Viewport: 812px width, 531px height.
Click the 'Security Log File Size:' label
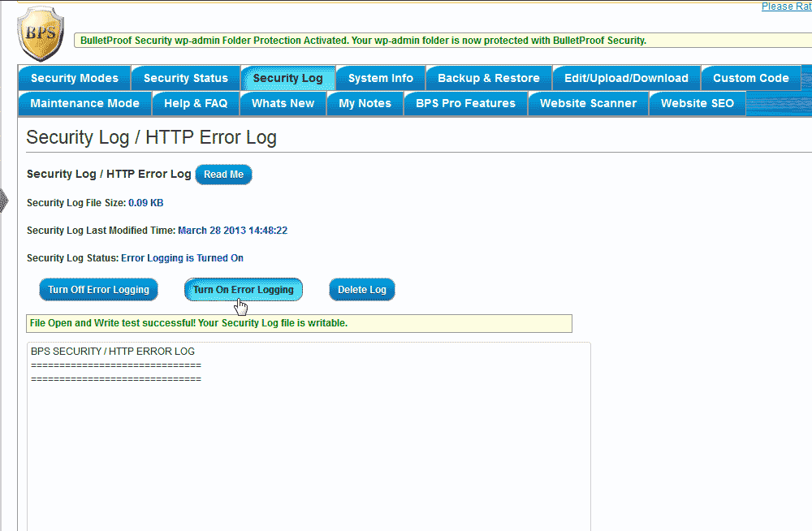[76, 203]
